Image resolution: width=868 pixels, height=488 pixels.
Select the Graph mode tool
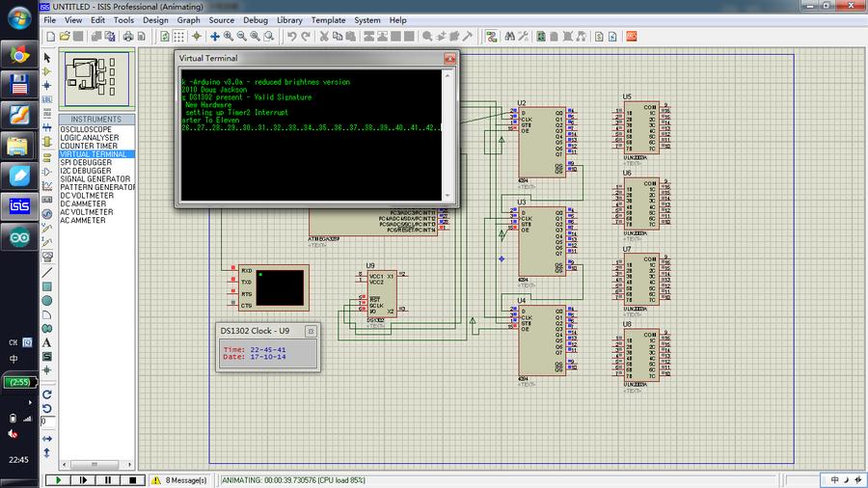(x=47, y=186)
